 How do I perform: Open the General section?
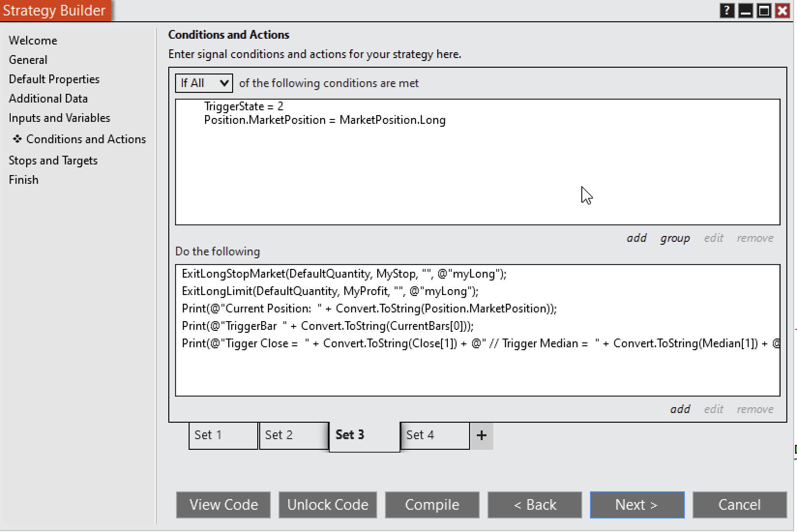click(x=28, y=60)
